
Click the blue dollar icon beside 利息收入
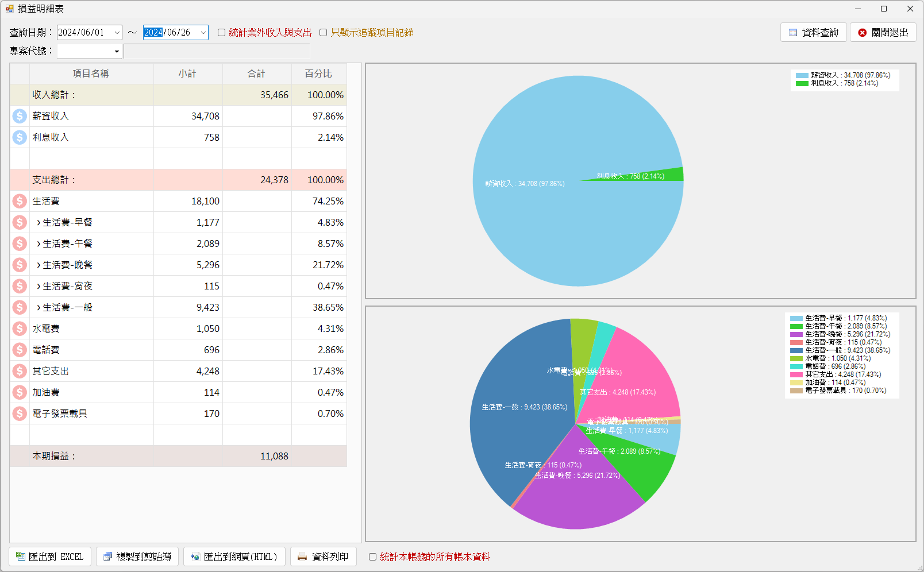pyautogui.click(x=20, y=137)
